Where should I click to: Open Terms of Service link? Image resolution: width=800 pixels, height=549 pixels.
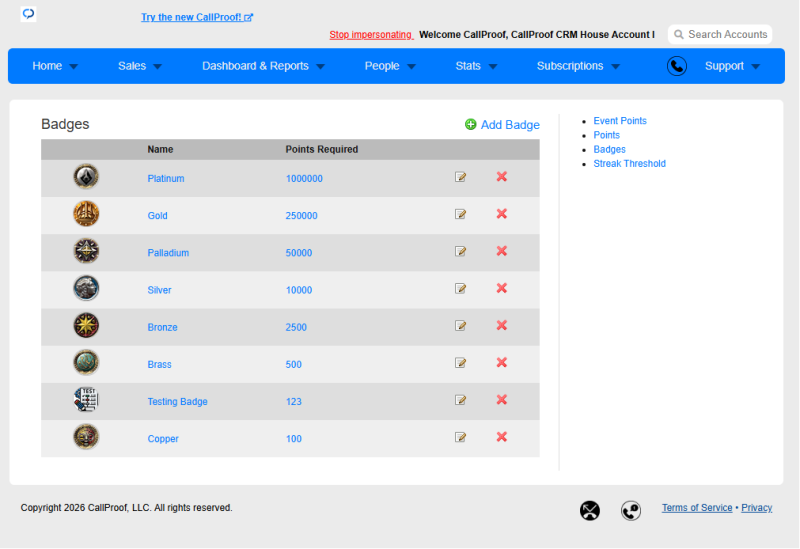(x=697, y=508)
